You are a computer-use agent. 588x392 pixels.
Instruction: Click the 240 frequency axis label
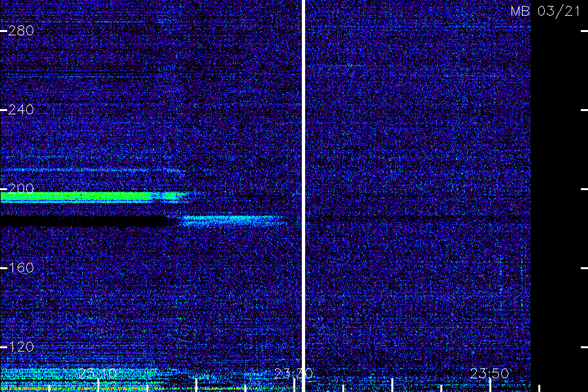click(21, 110)
